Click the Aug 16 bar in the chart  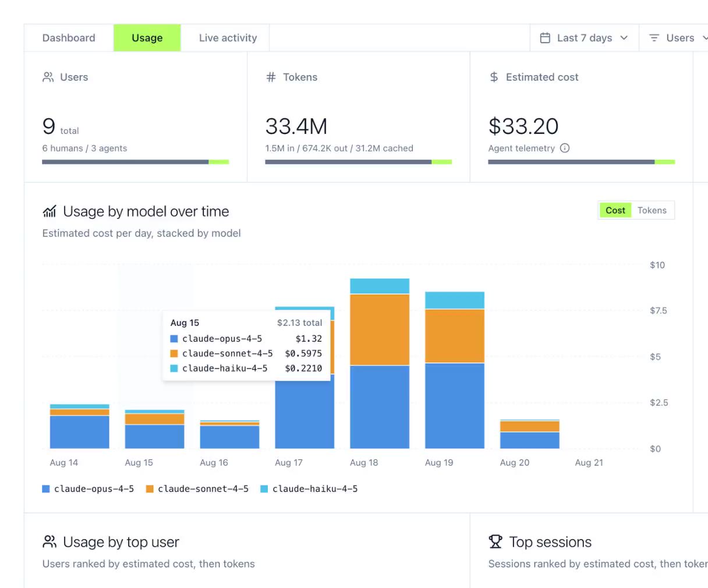pyautogui.click(x=229, y=434)
